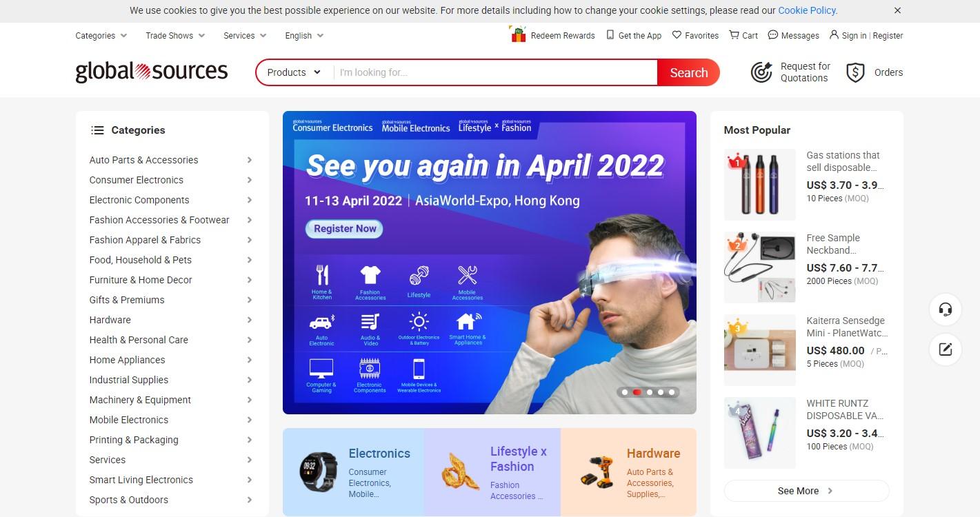This screenshot has width=980, height=517.
Task: Click the red Search button
Action: 688,72
